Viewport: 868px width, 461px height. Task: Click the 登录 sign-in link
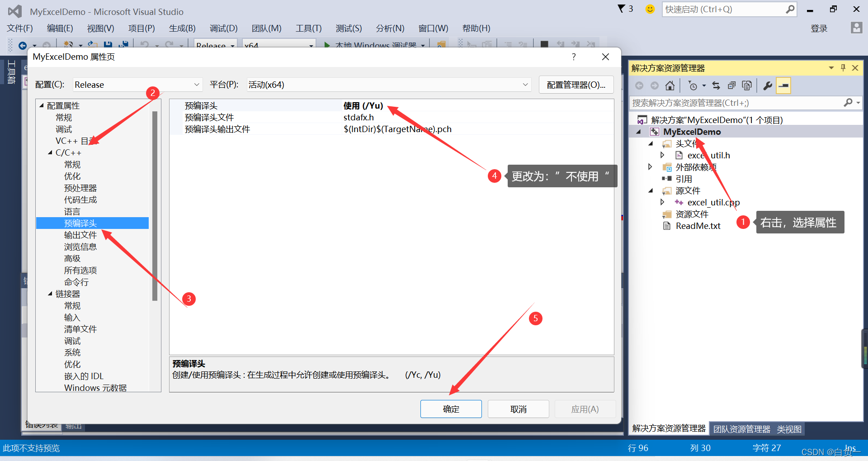[819, 29]
